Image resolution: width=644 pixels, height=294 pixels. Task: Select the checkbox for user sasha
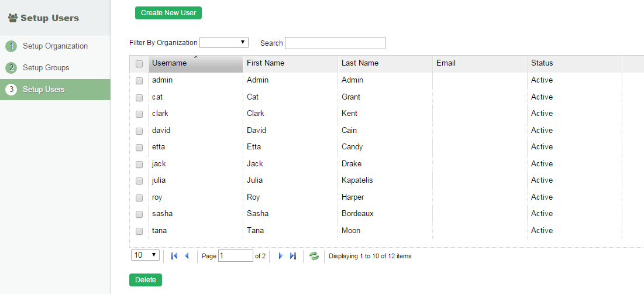[x=139, y=214]
